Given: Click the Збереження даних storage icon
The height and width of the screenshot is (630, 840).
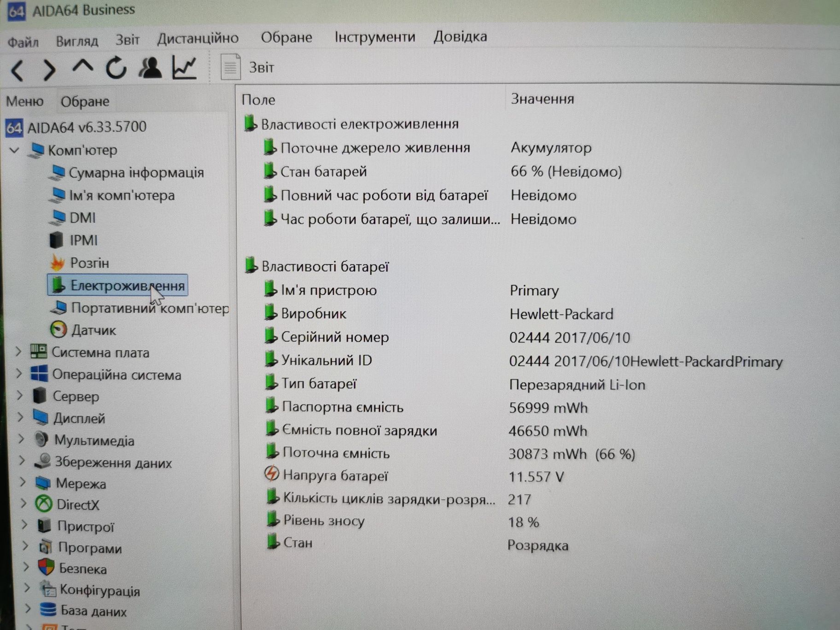Looking at the screenshot, I should 43,461.
